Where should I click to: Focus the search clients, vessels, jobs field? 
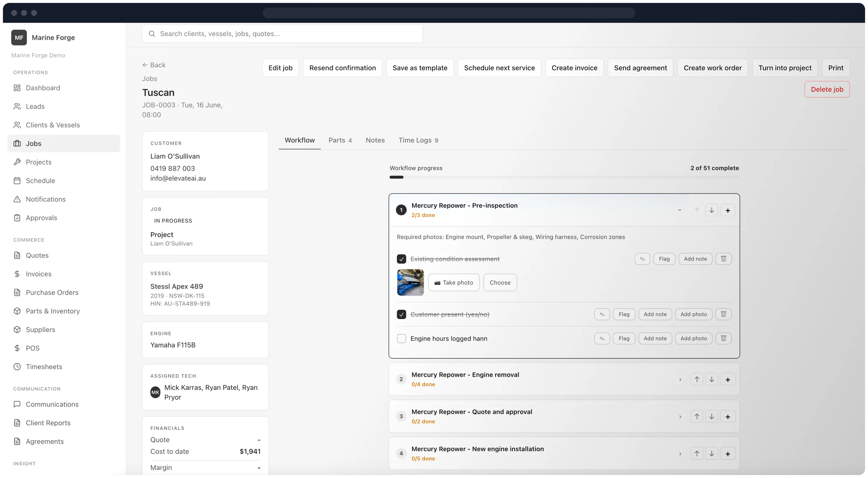click(x=282, y=34)
